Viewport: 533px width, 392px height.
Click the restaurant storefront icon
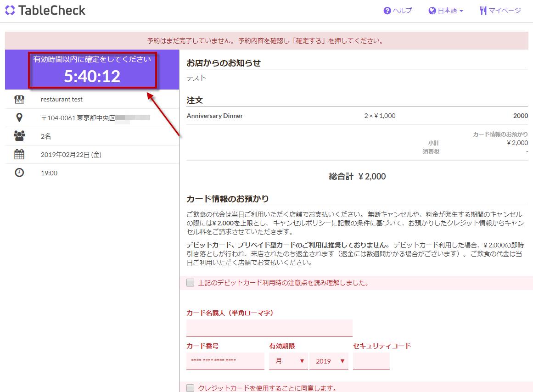tap(19, 100)
